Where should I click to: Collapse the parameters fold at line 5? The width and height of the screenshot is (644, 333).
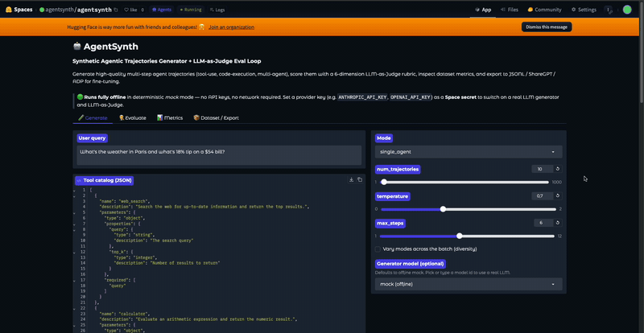(x=74, y=212)
